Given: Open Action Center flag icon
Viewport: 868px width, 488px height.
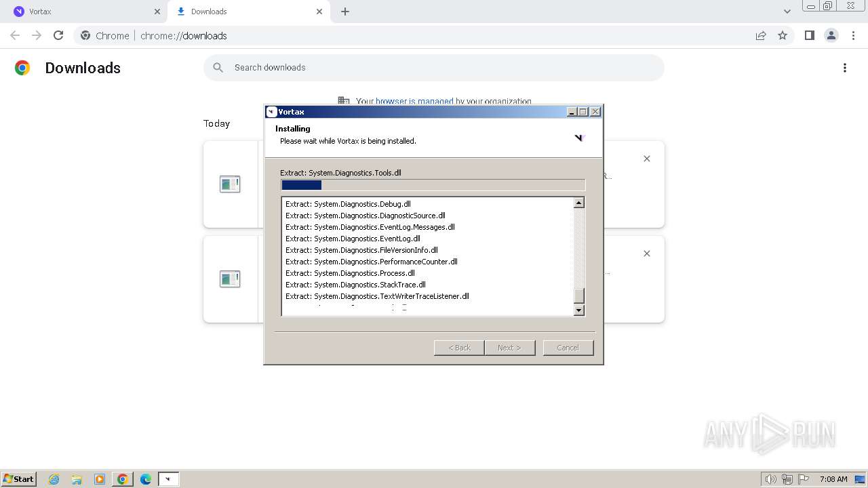Looking at the screenshot, I should tap(804, 479).
